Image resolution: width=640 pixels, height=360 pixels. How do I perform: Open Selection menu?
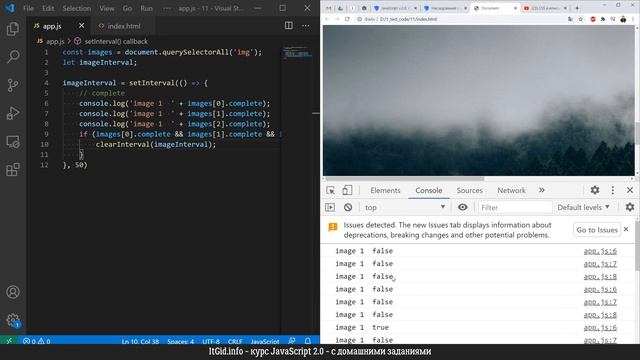(x=77, y=8)
